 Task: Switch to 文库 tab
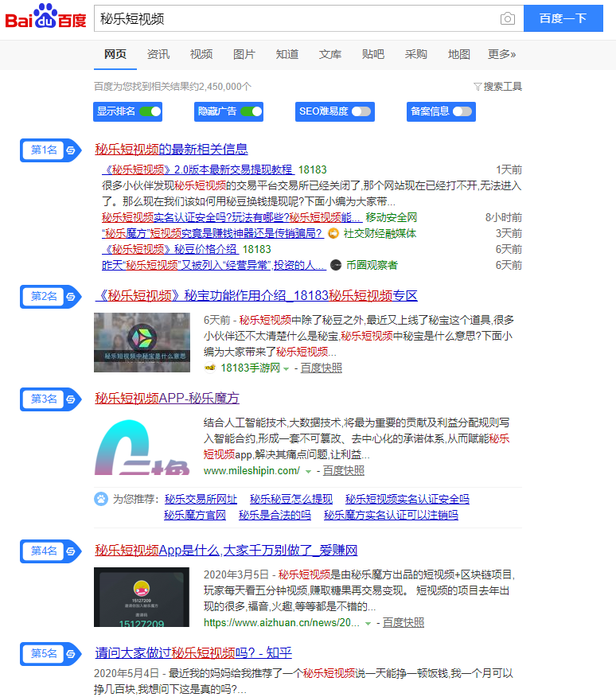tap(330, 55)
